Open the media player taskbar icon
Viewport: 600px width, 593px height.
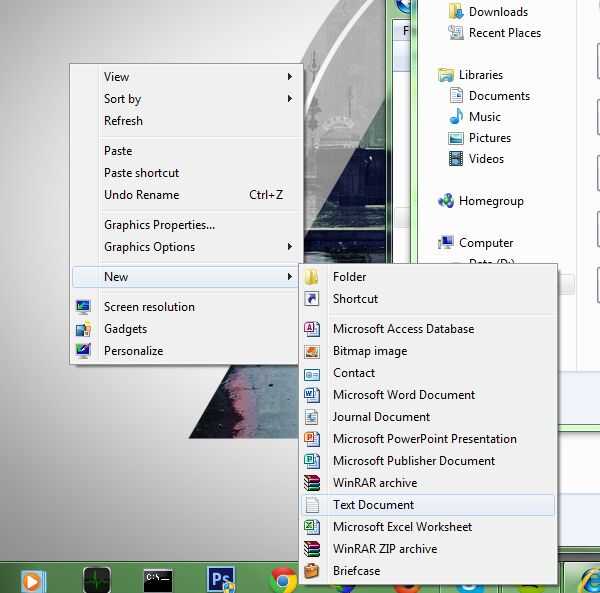click(33, 582)
